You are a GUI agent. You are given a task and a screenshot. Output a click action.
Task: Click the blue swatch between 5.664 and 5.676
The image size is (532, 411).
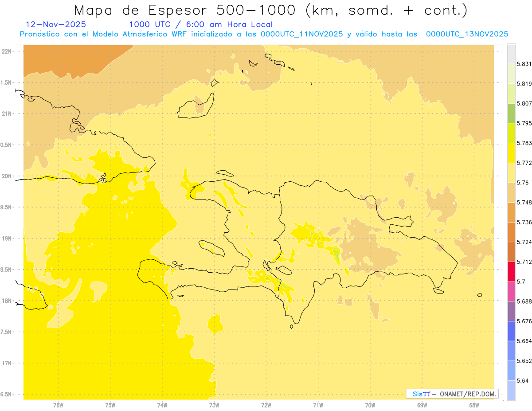click(x=511, y=331)
